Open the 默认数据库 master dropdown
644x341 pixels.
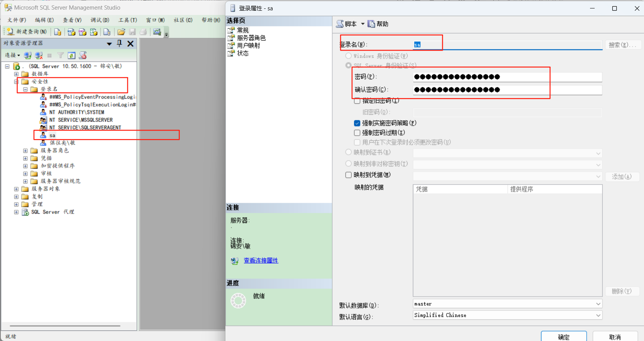598,304
